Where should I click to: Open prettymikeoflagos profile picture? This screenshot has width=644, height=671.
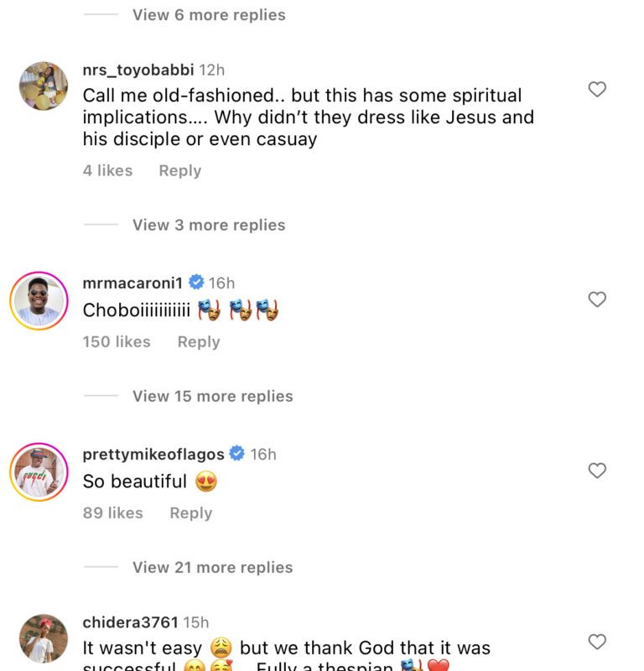(x=39, y=471)
